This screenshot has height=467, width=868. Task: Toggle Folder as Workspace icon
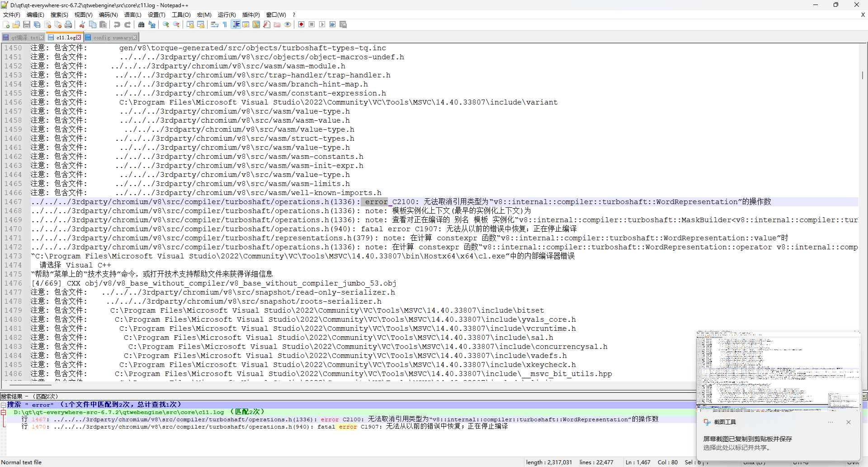pos(277,24)
